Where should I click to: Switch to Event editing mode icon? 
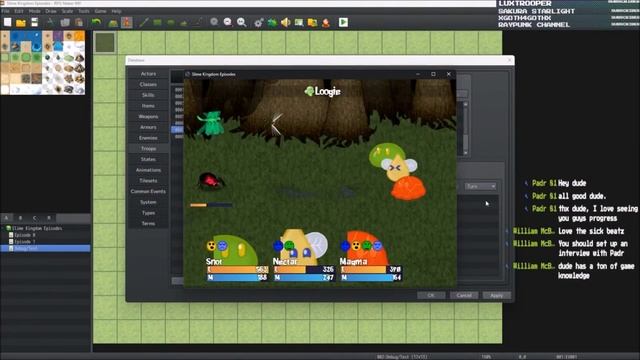coord(127,22)
